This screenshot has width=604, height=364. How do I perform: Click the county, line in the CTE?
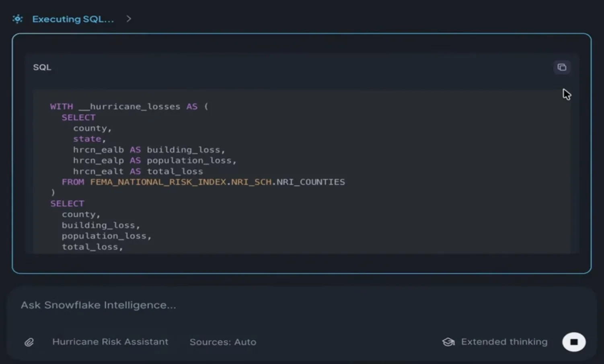pos(92,128)
